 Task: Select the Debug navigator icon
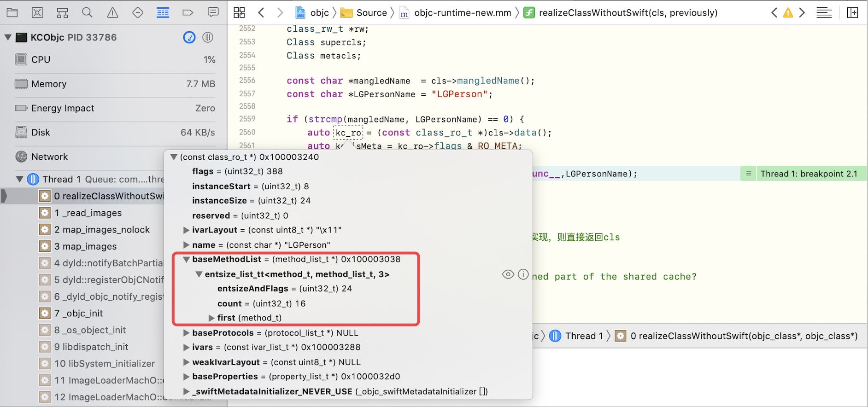point(163,12)
